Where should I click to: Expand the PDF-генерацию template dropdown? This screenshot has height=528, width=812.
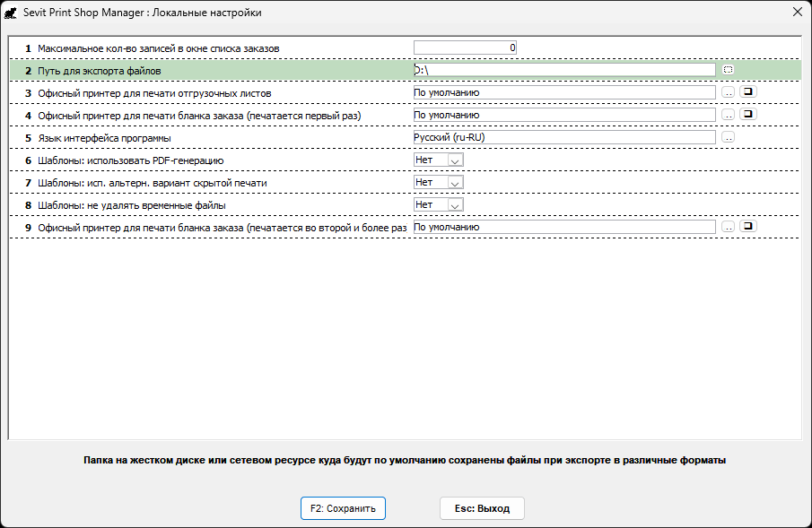tap(455, 160)
